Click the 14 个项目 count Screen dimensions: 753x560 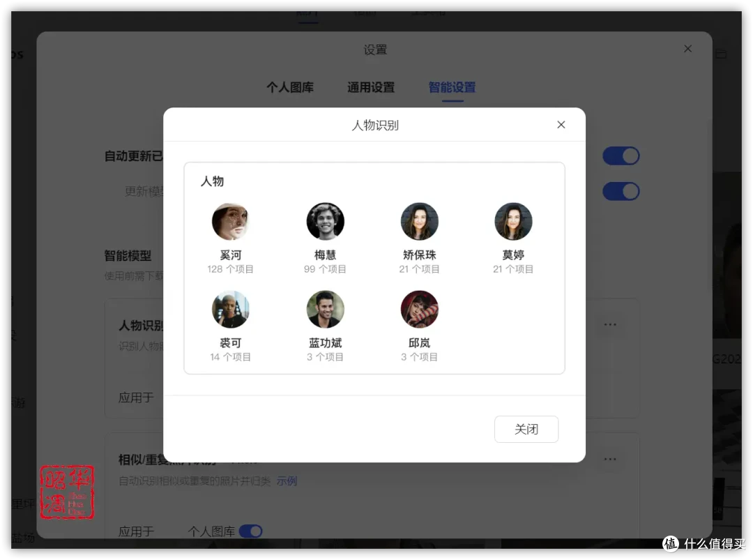click(x=231, y=357)
